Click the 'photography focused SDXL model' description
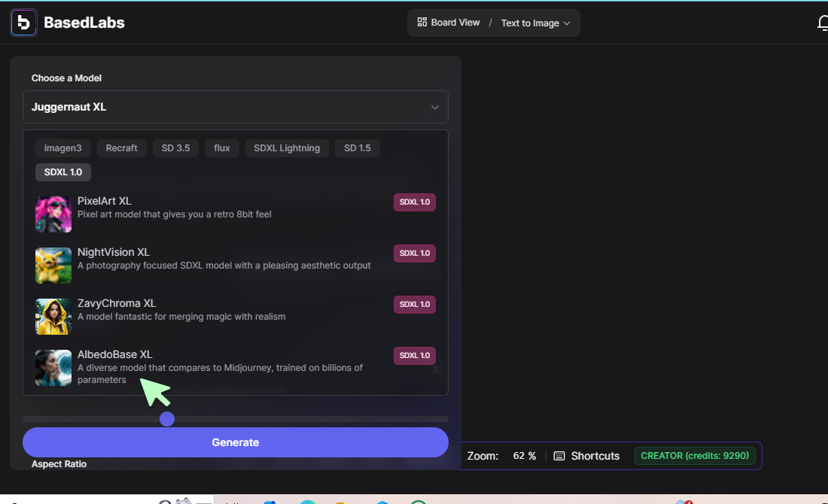The height and width of the screenshot is (504, 828). pyautogui.click(x=224, y=266)
